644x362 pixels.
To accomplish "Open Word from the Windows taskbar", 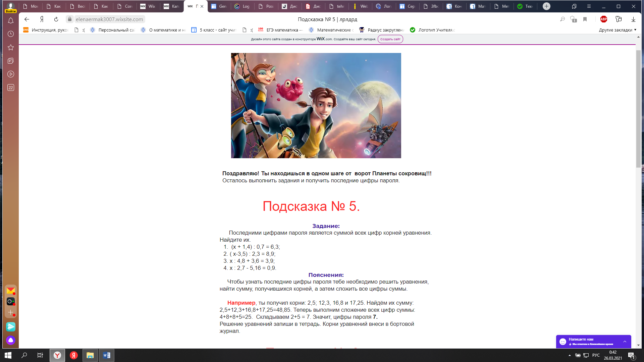I will pyautogui.click(x=107, y=355).
